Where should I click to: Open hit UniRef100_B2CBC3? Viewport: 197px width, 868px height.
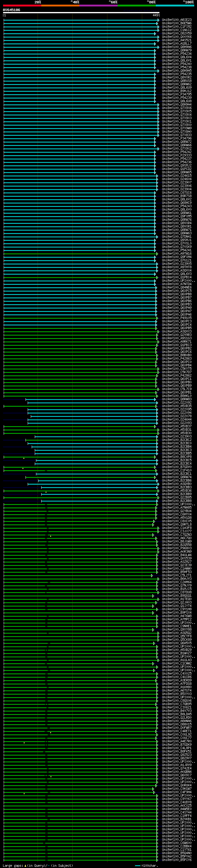(177, 450)
